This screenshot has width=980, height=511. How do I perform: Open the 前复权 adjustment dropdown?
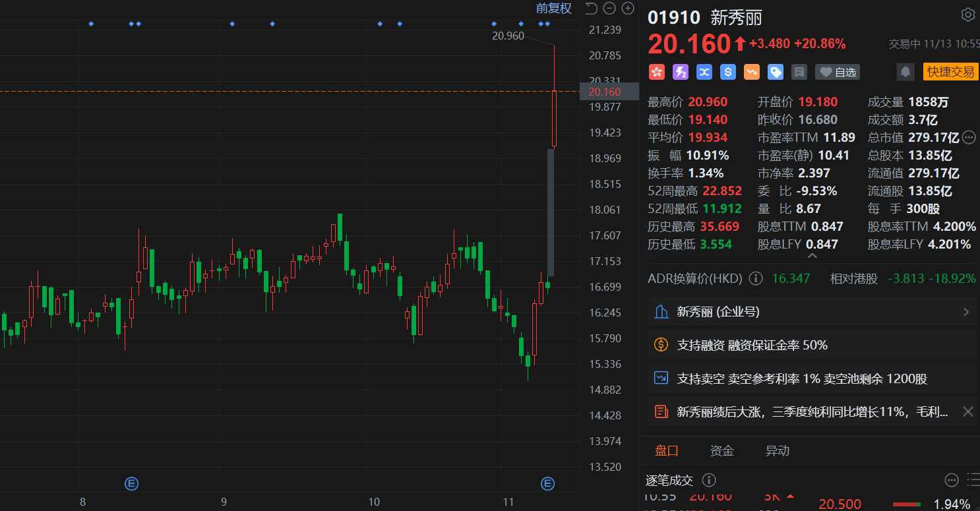pyautogui.click(x=553, y=9)
